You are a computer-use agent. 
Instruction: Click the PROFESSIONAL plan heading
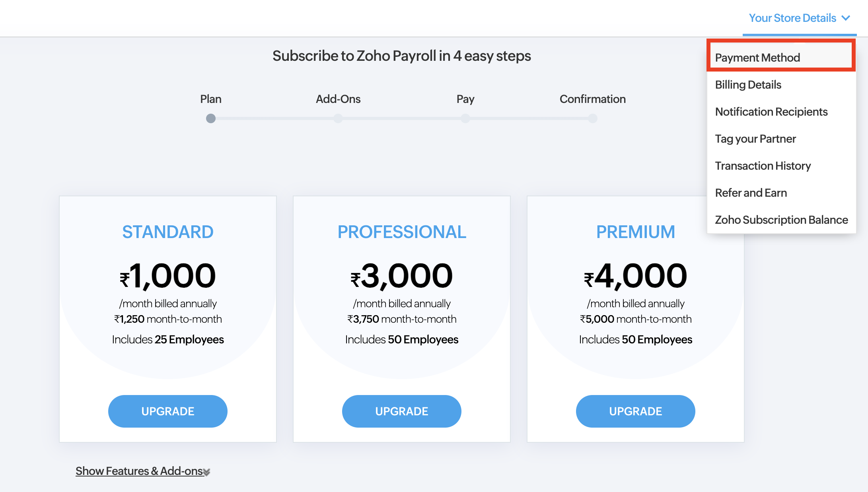pyautogui.click(x=401, y=232)
